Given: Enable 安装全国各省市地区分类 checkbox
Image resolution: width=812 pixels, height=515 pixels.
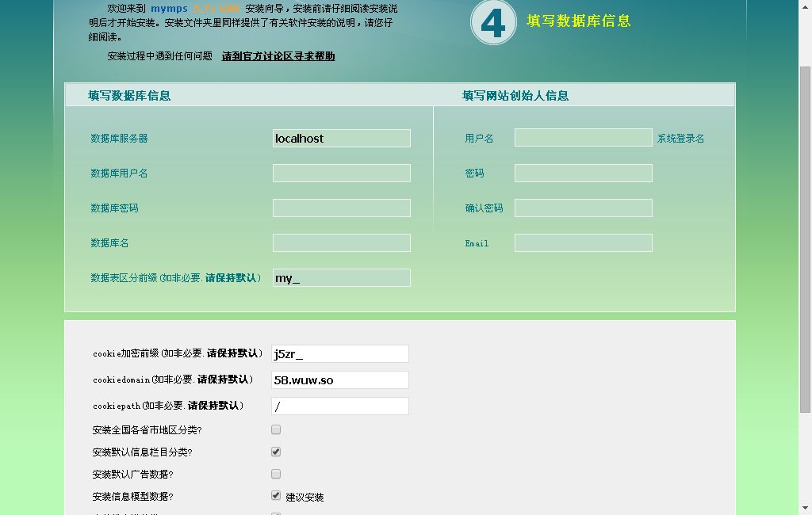Looking at the screenshot, I should click(275, 429).
